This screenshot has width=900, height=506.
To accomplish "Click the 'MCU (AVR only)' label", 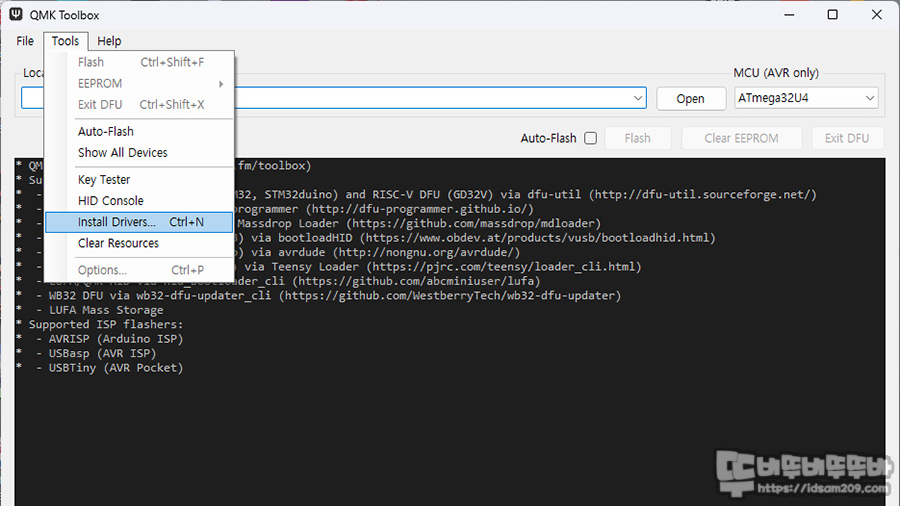I will [776, 73].
